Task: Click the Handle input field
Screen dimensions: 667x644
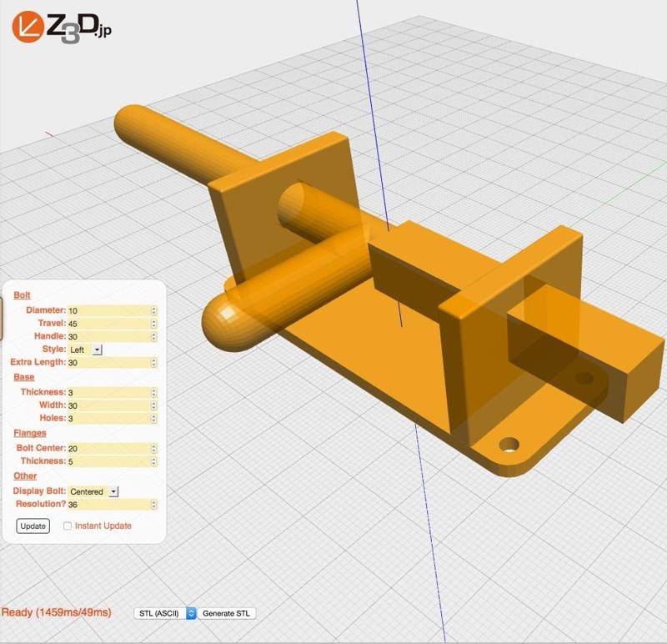Action: pos(113,337)
